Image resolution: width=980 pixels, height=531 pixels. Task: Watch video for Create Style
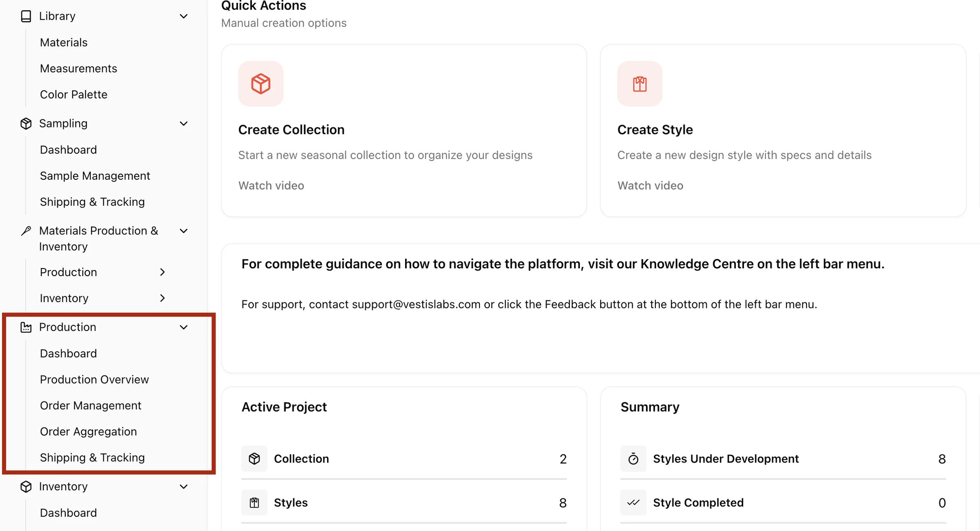click(650, 185)
